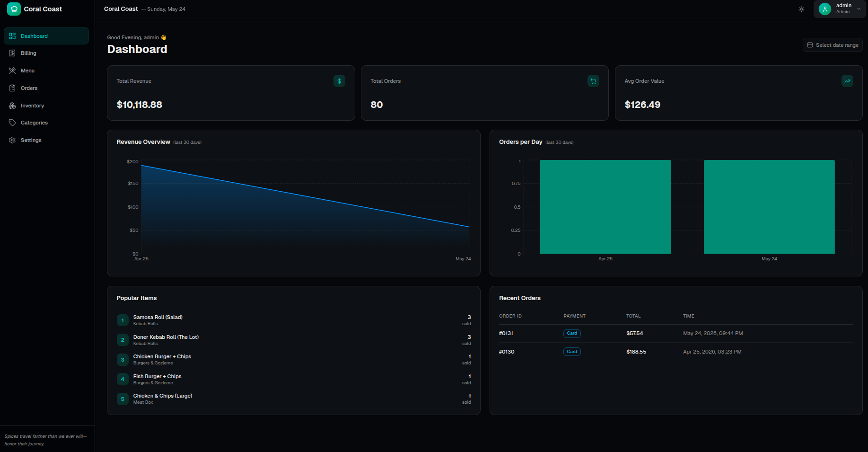The width and height of the screenshot is (868, 452).
Task: Click the Revenue Overview line chart area
Action: pyautogui.click(x=305, y=207)
